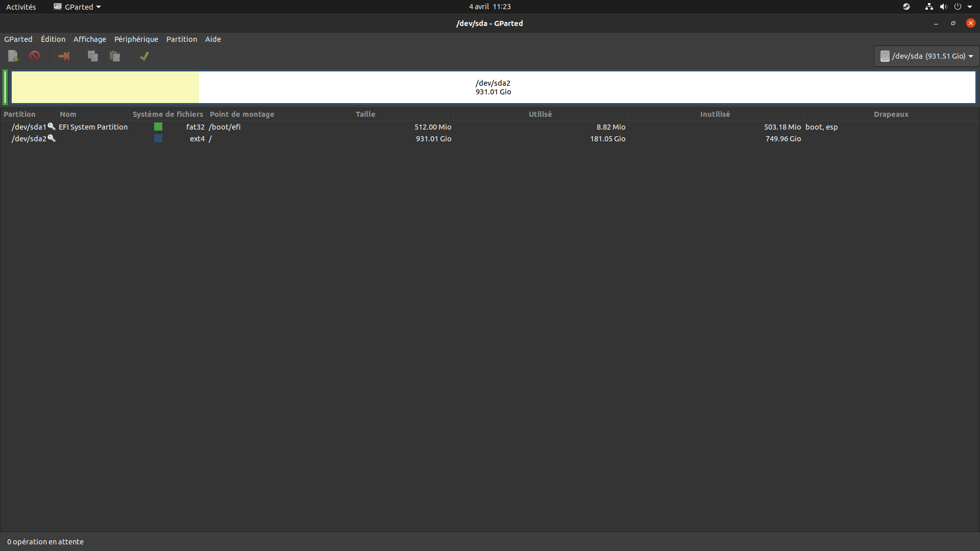This screenshot has height=551, width=980.
Task: Click the 931.01 Gio size cell in table
Action: pos(433,138)
